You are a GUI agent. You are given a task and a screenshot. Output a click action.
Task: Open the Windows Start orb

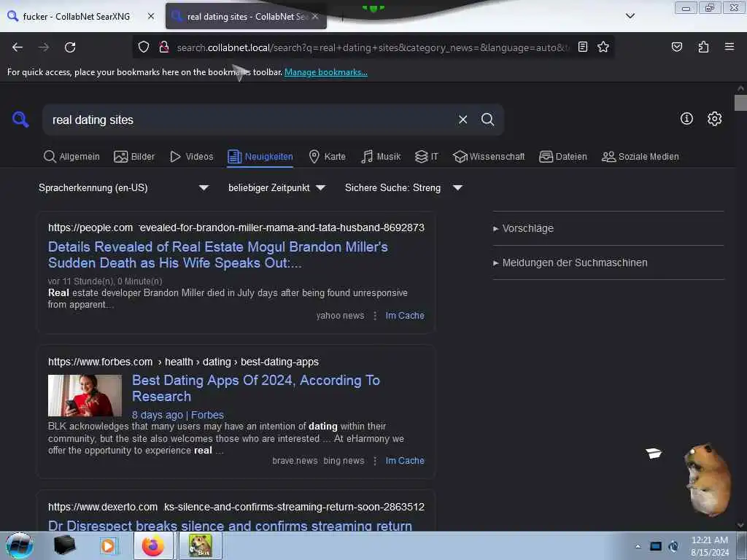coord(20,545)
